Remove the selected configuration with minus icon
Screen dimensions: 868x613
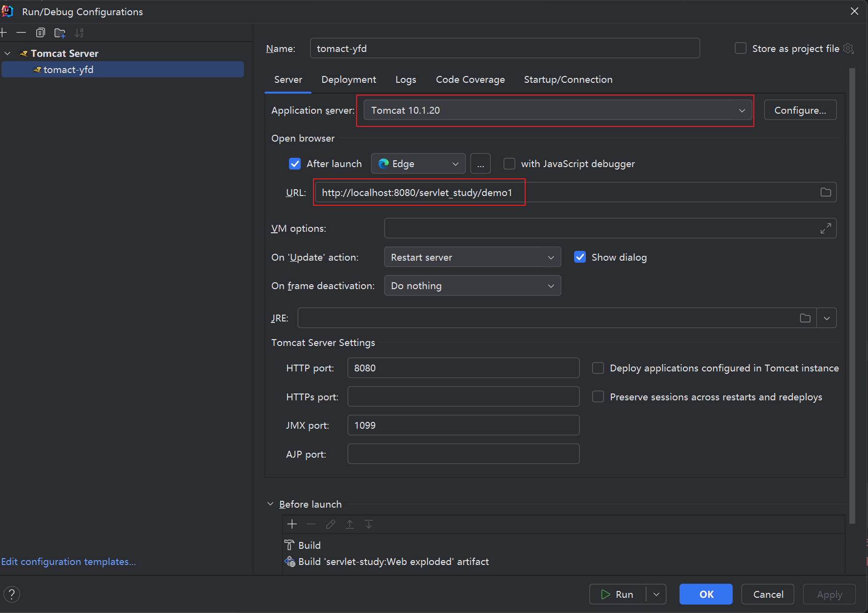click(x=21, y=33)
